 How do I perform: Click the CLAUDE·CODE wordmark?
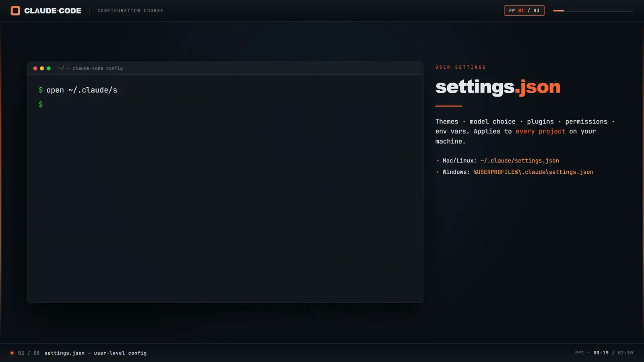click(53, 11)
